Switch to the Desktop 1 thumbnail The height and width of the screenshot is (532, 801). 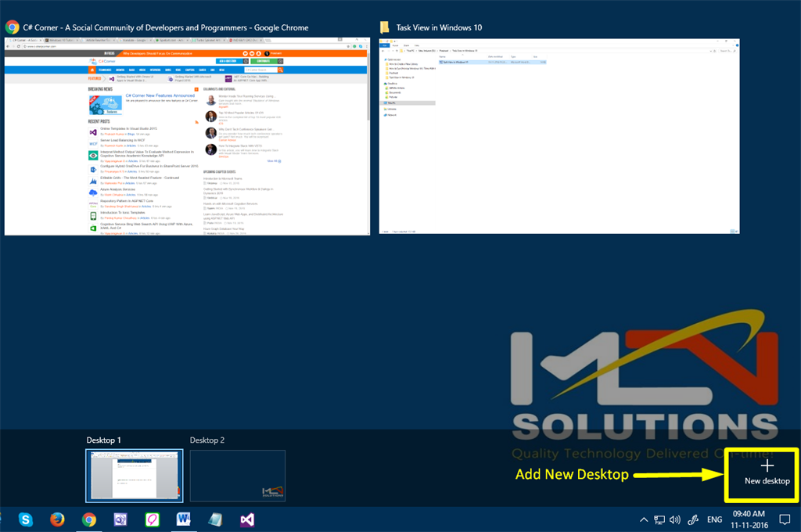pos(135,476)
